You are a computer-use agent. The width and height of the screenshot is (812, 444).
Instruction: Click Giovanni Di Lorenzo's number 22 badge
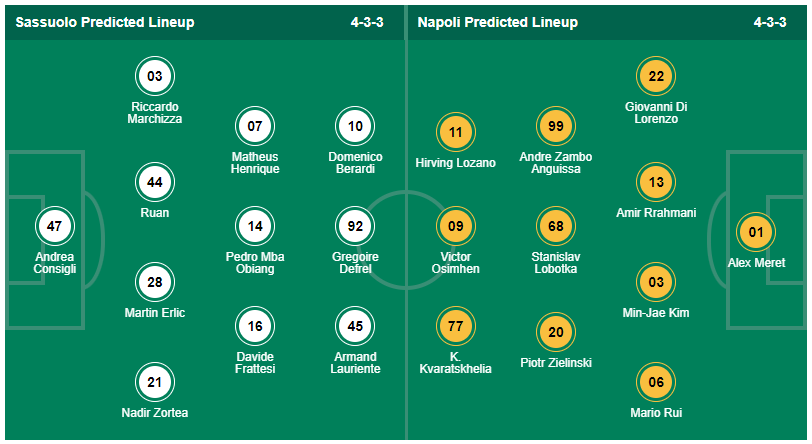[x=656, y=76]
